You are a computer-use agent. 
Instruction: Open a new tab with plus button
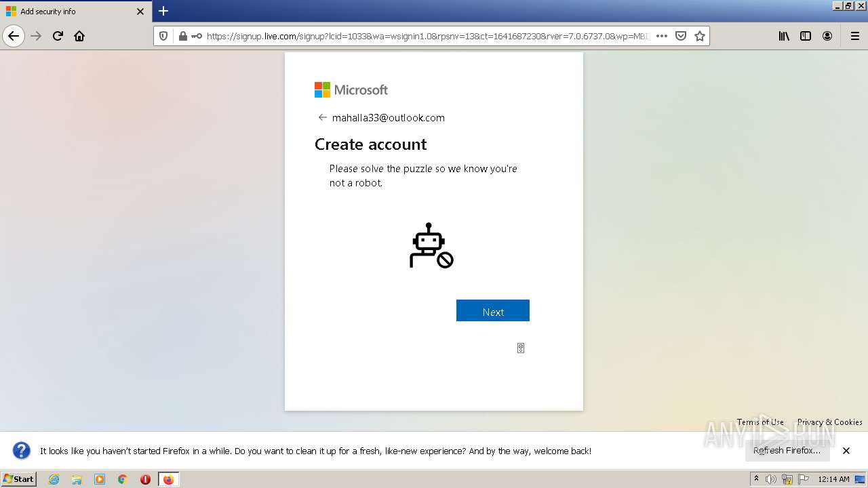point(163,11)
